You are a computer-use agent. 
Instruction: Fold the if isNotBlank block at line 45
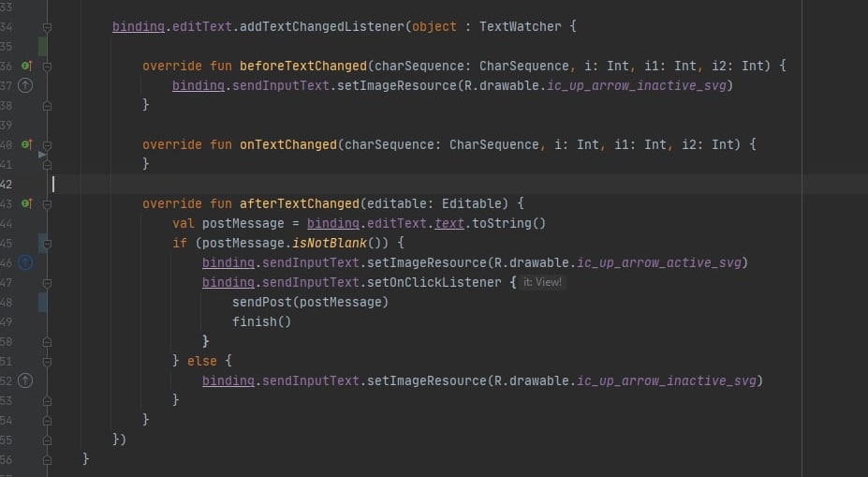47,244
